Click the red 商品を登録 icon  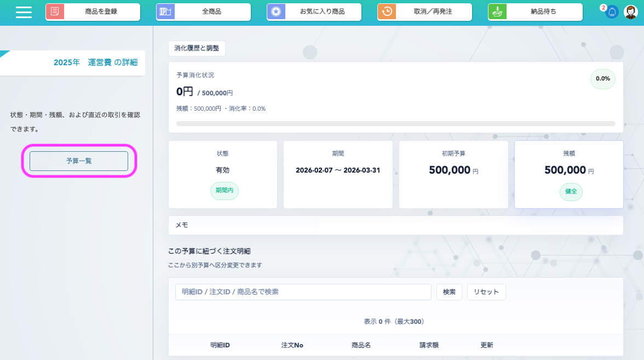pyautogui.click(x=55, y=12)
